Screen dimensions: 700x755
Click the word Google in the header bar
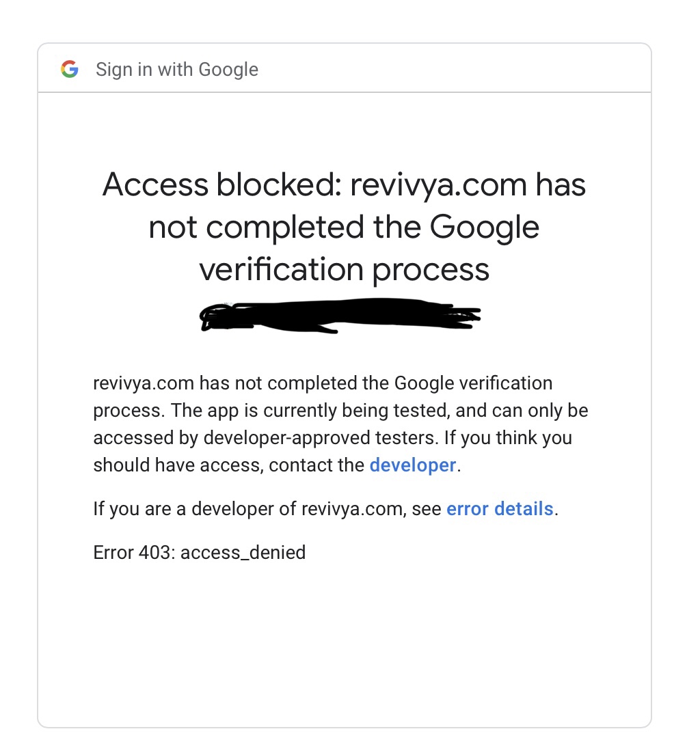pos(228,70)
